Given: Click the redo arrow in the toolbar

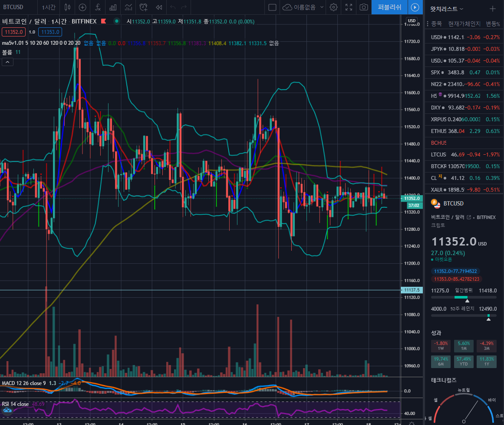Looking at the screenshot, I should (x=184, y=7).
